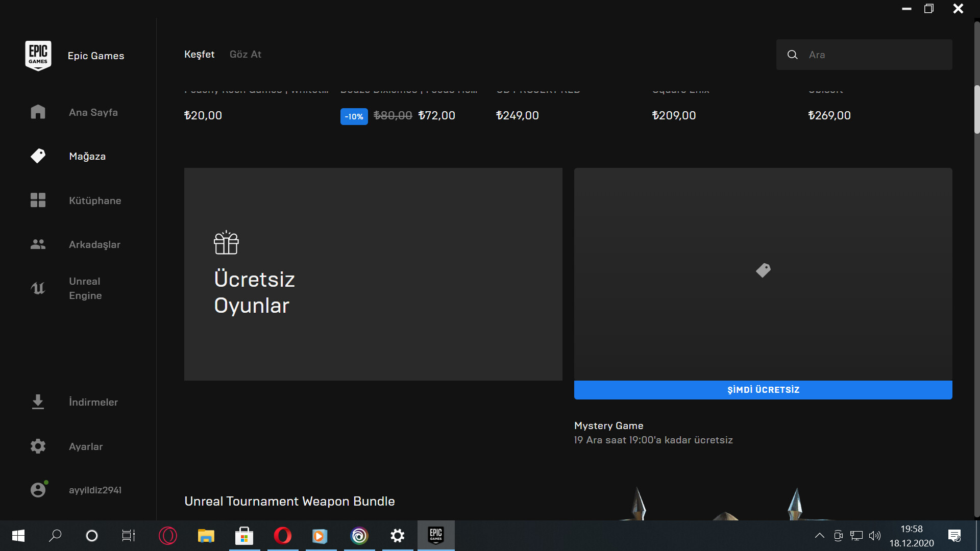Click the gift box icon above Ücretsiz Oyunlar
Image resolution: width=980 pixels, height=551 pixels.
pos(226,242)
